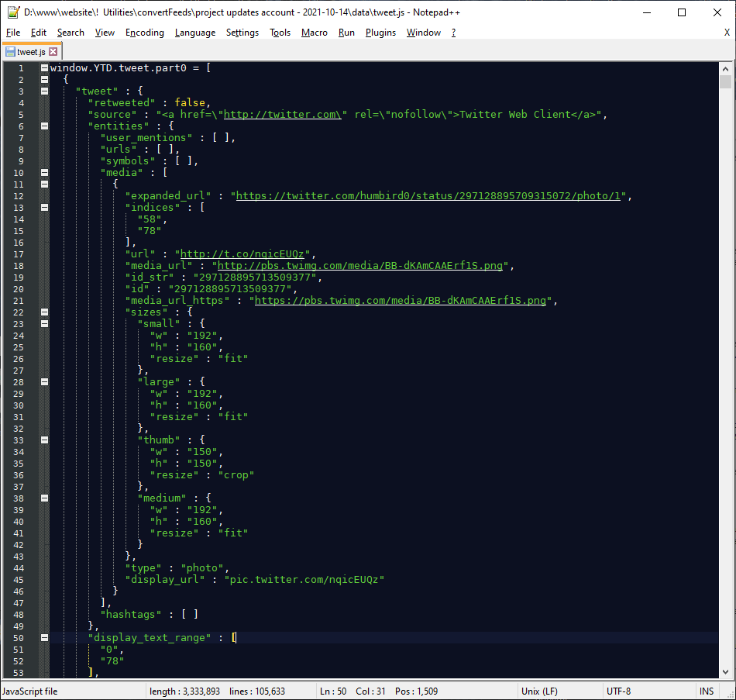Click the X at the right end of the menu bar
This screenshot has width=736, height=700.
(x=726, y=33)
